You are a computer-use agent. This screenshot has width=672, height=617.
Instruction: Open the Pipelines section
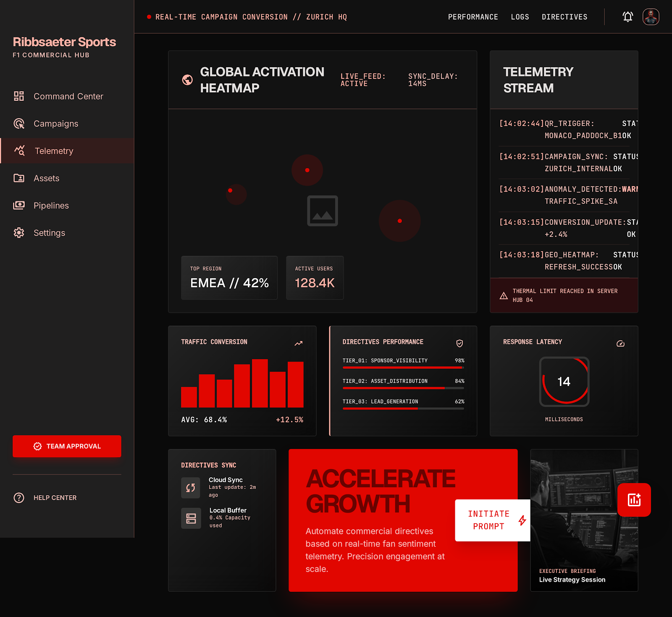point(67,205)
